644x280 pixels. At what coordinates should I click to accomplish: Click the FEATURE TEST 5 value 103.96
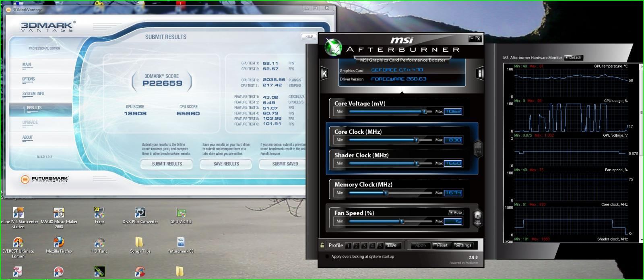point(272,118)
